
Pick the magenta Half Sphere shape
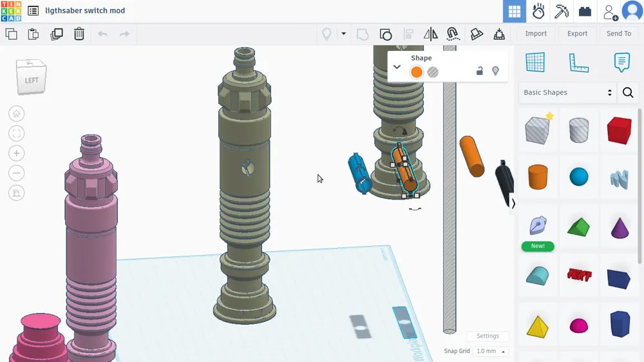pyautogui.click(x=579, y=325)
